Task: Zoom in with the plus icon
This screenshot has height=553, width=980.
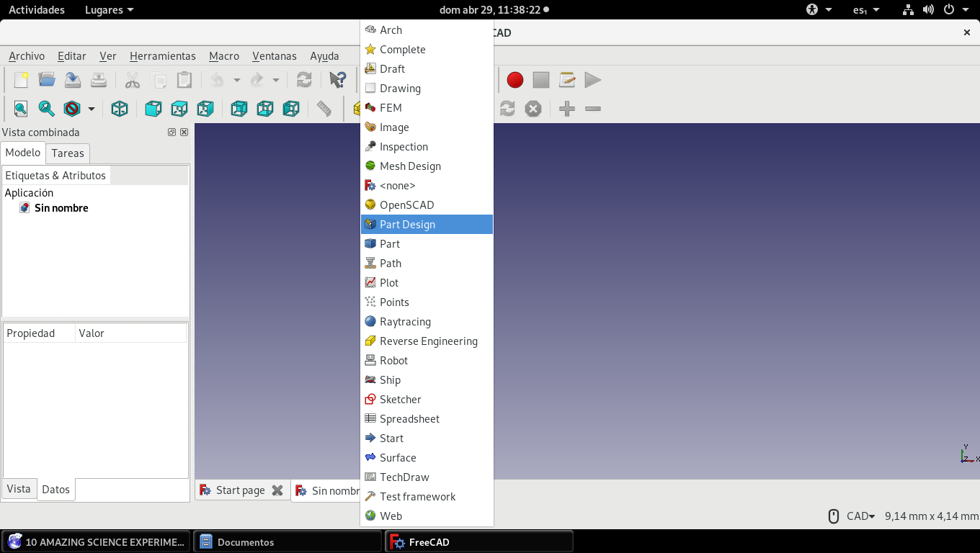Action: (567, 109)
